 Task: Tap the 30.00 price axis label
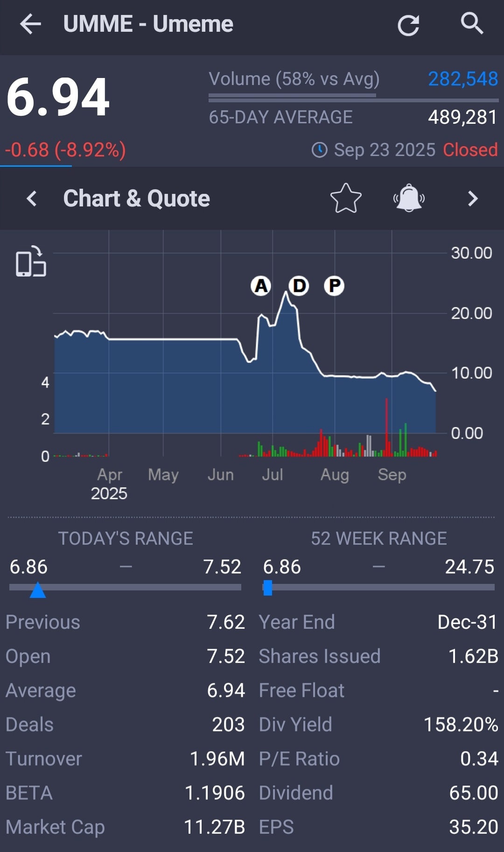click(x=471, y=253)
